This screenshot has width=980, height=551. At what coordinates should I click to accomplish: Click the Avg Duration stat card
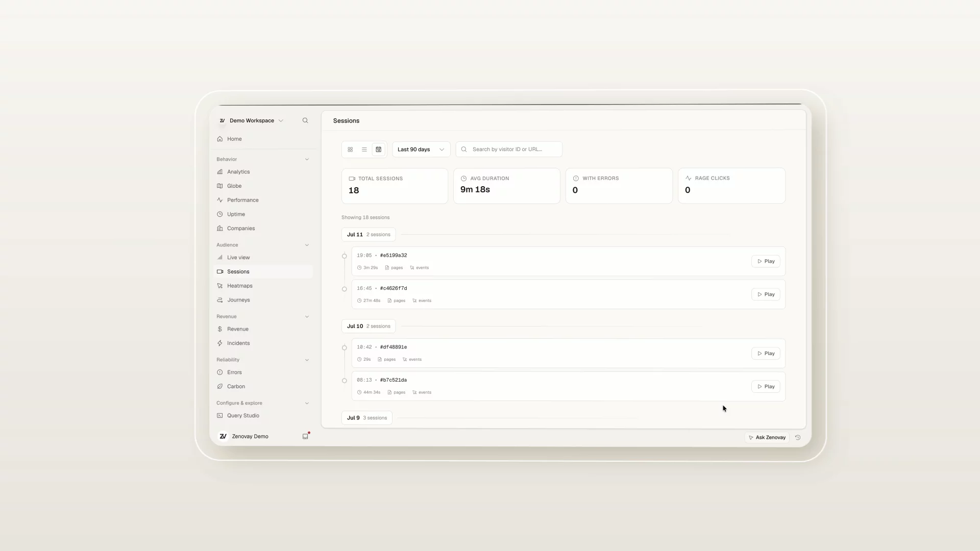click(x=507, y=186)
